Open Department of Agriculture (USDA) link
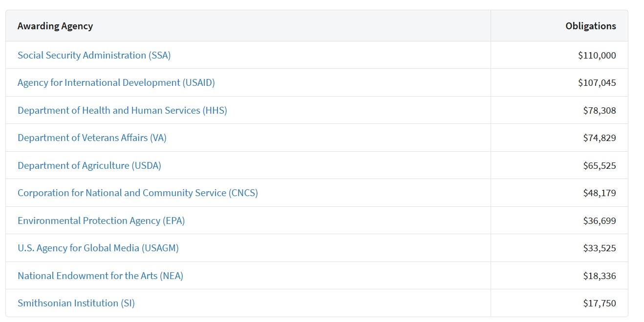This screenshot has height=322, width=644. 89,165
